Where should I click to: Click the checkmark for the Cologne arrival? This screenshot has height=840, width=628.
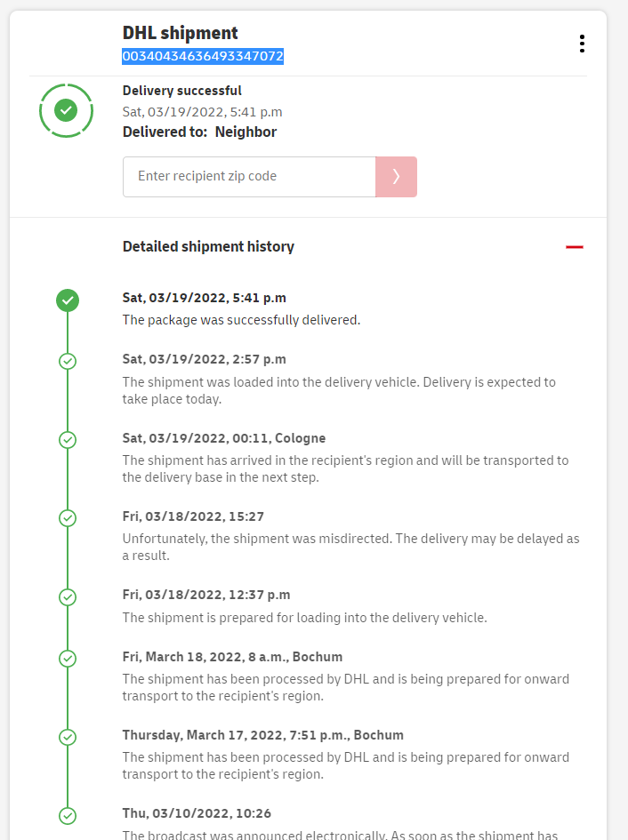coord(68,440)
